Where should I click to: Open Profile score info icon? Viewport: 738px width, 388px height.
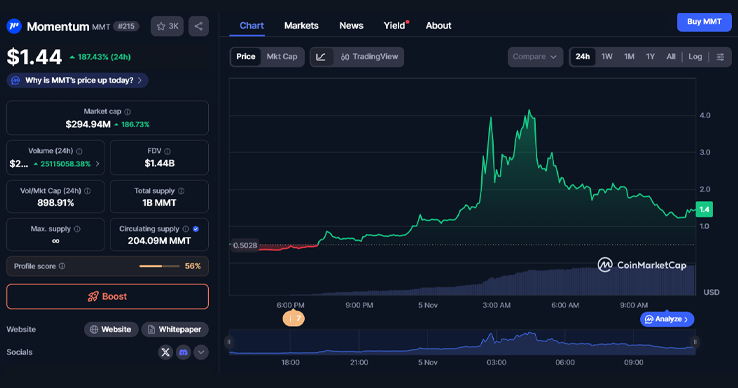[x=62, y=266]
